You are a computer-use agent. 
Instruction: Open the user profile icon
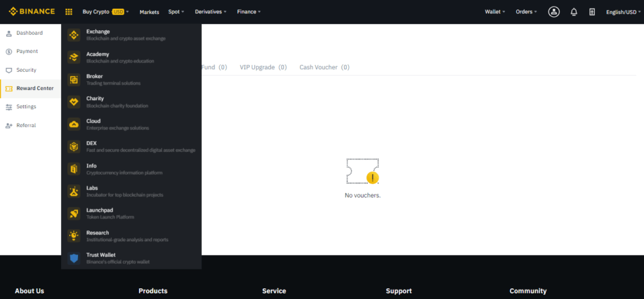click(x=554, y=12)
